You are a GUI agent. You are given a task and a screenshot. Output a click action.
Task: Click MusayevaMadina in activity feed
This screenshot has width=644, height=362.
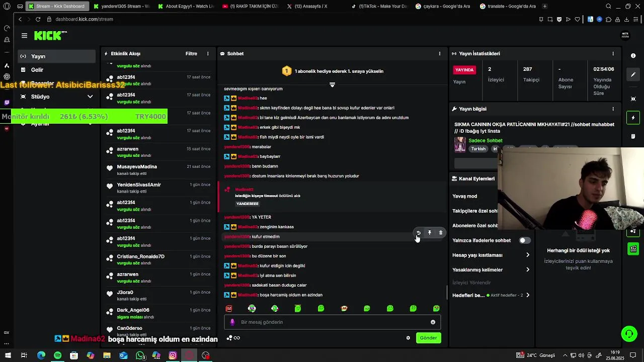137,167
